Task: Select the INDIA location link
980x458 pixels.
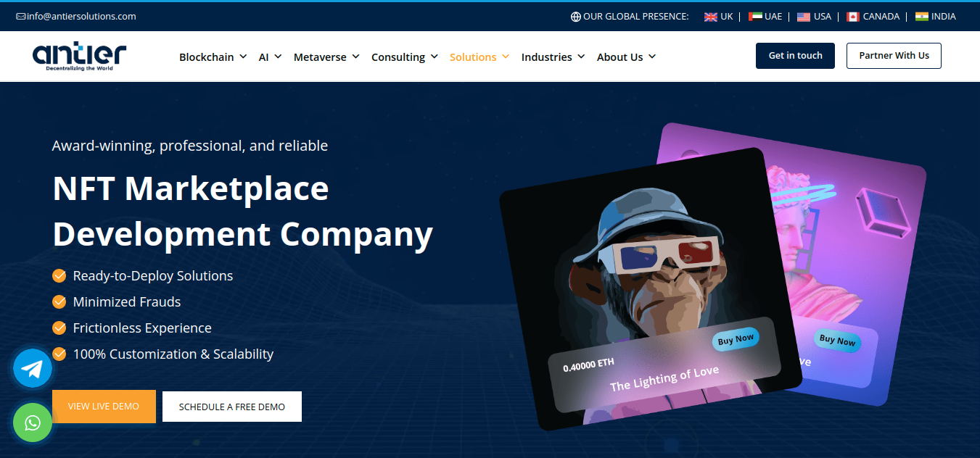Action: click(944, 17)
